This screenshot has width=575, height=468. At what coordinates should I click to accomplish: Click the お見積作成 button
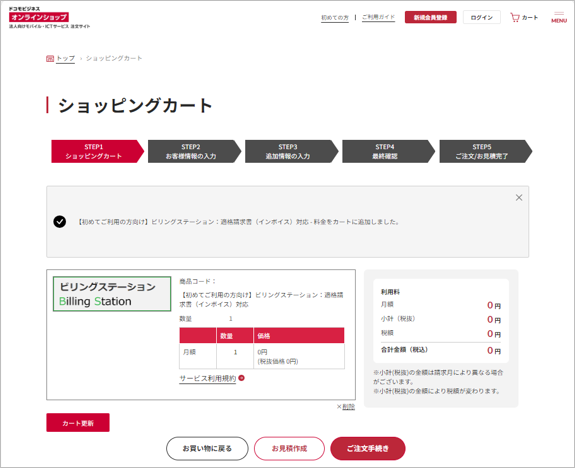pos(289,448)
